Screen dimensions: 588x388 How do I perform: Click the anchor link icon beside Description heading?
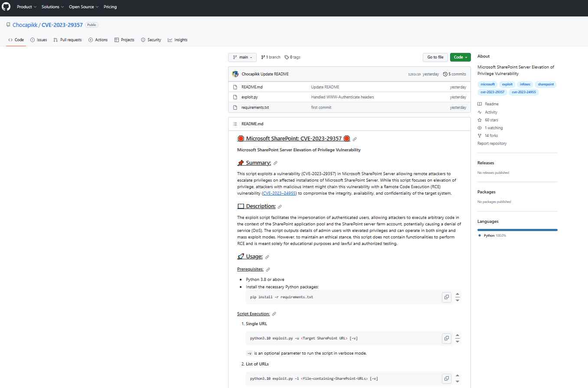(280, 207)
